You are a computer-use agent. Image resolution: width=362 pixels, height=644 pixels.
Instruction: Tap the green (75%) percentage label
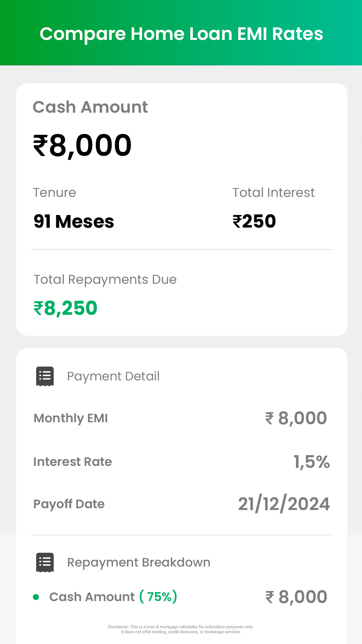[158, 597]
